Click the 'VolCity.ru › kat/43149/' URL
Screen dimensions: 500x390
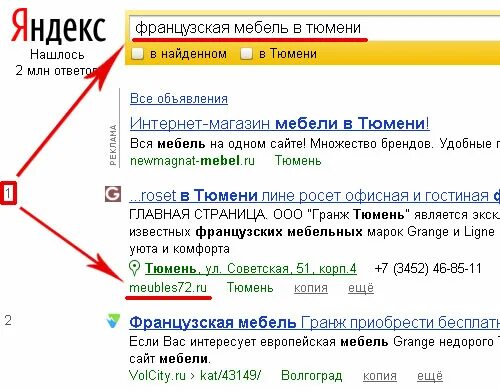click(x=195, y=375)
